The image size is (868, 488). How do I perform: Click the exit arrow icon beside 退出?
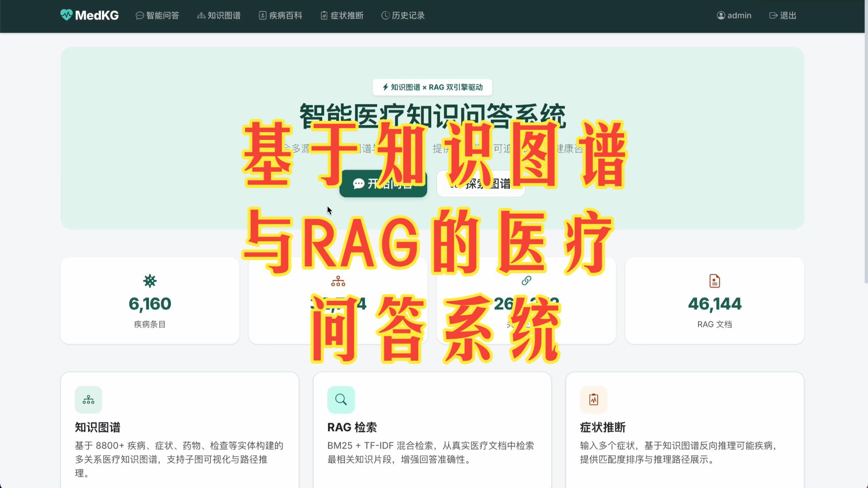[773, 15]
